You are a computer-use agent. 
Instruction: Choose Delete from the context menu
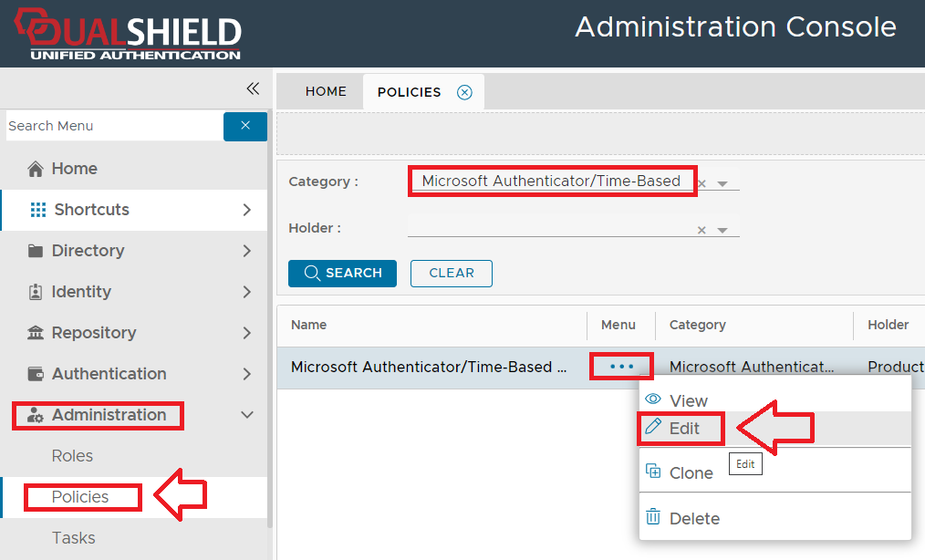pyautogui.click(x=694, y=518)
